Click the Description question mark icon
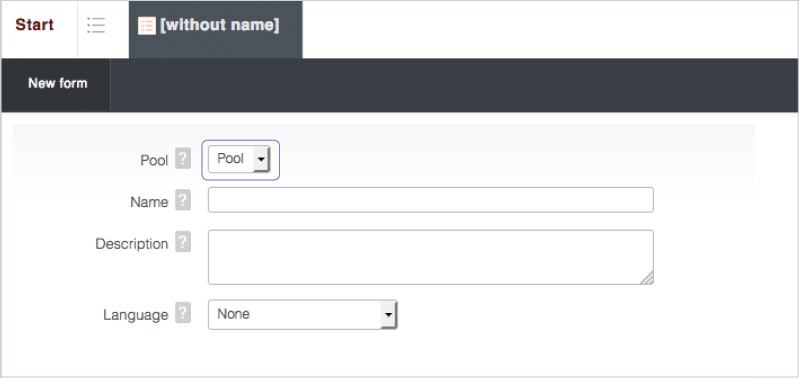The width and height of the screenshot is (799, 378). (x=183, y=242)
